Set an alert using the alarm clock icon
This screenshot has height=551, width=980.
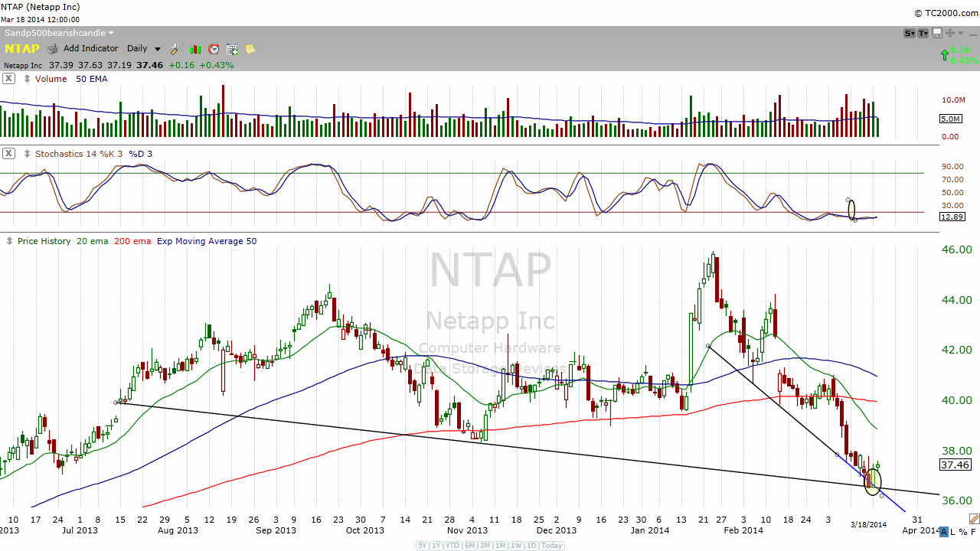pos(214,49)
